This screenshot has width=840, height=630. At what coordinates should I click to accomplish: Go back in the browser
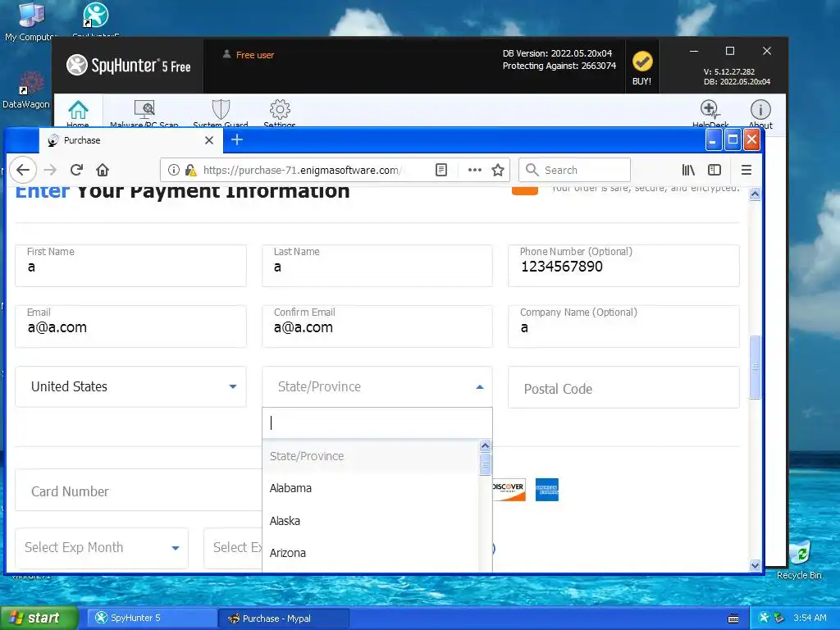click(x=22, y=170)
